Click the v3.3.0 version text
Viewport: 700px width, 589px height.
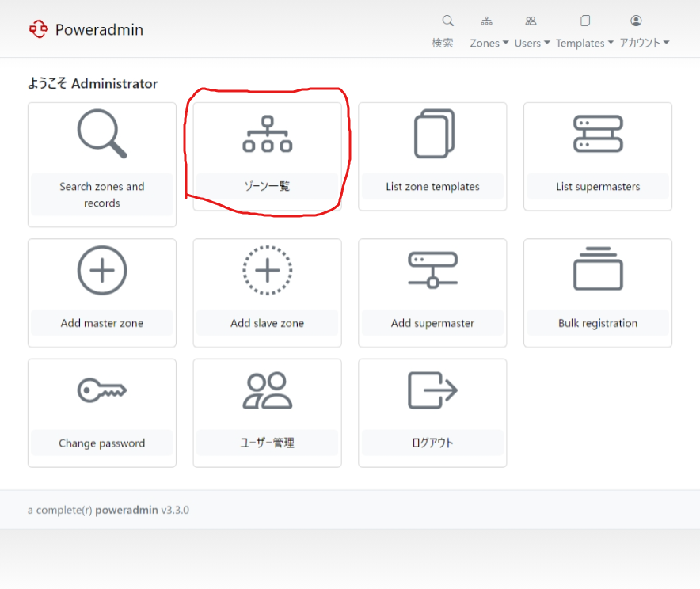[x=175, y=510]
